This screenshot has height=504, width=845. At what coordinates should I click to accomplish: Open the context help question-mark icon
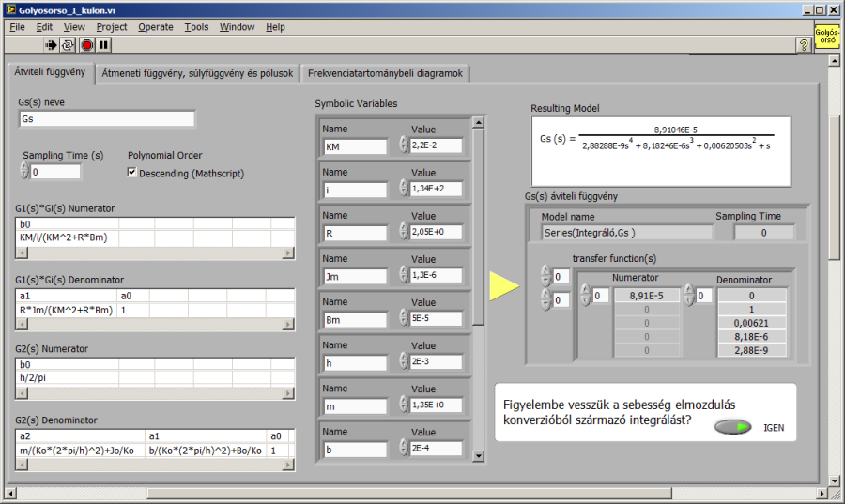[804, 44]
